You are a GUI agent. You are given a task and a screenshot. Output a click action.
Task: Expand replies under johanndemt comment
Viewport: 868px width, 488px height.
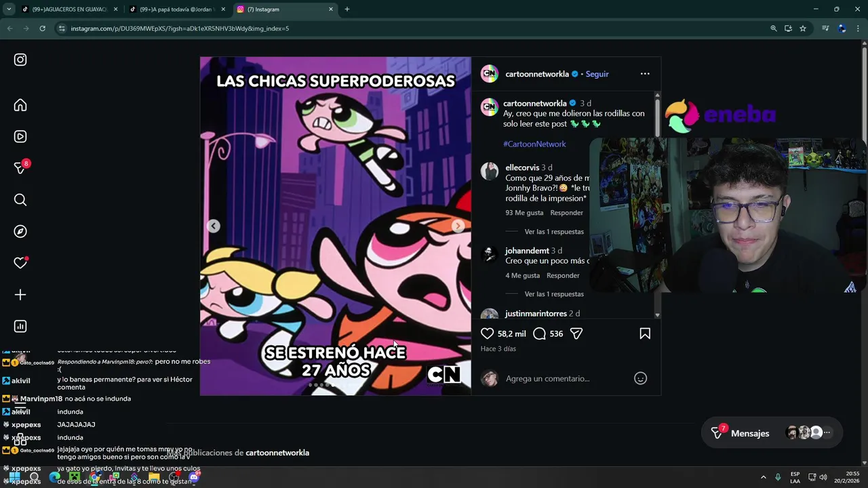pyautogui.click(x=554, y=294)
